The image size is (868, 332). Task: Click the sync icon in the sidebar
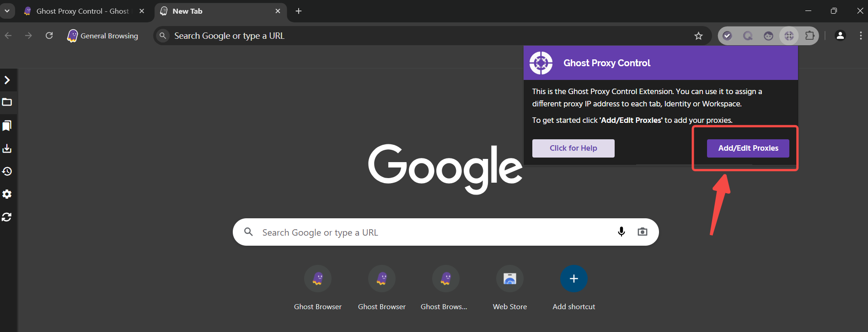tap(7, 217)
